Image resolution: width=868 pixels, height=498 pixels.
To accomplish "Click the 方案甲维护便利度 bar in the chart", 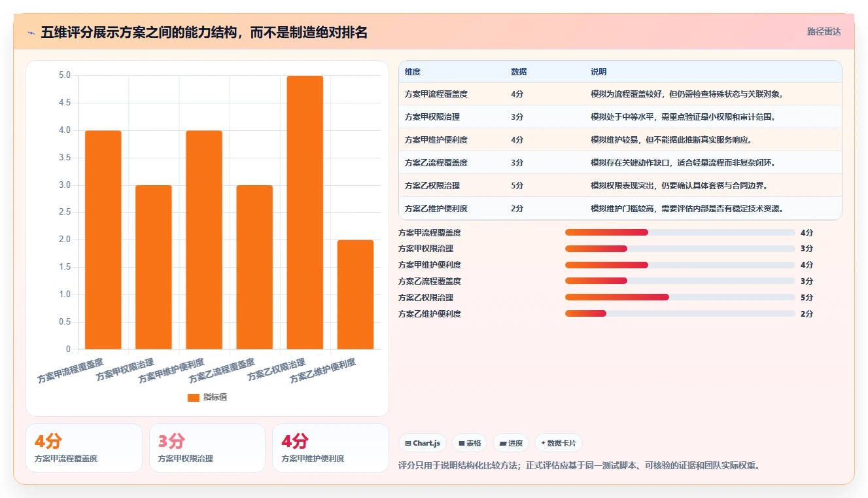I will click(x=204, y=240).
